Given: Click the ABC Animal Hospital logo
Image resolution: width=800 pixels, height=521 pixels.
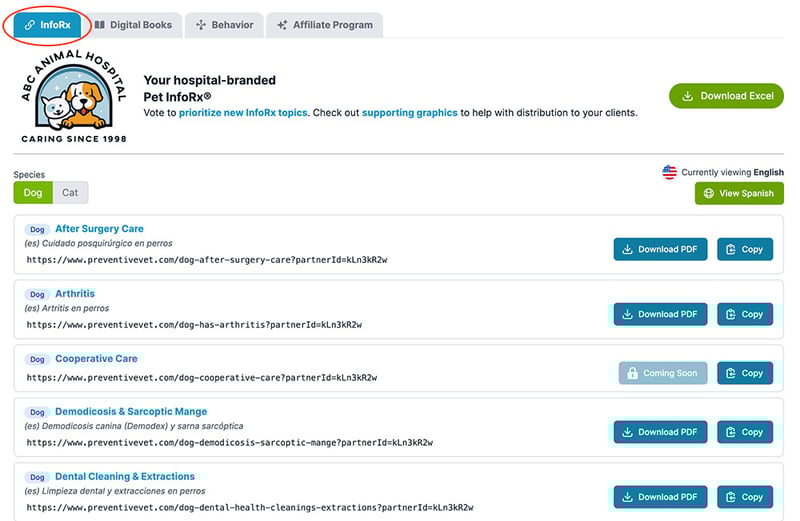Looking at the screenshot, I should tap(74, 96).
